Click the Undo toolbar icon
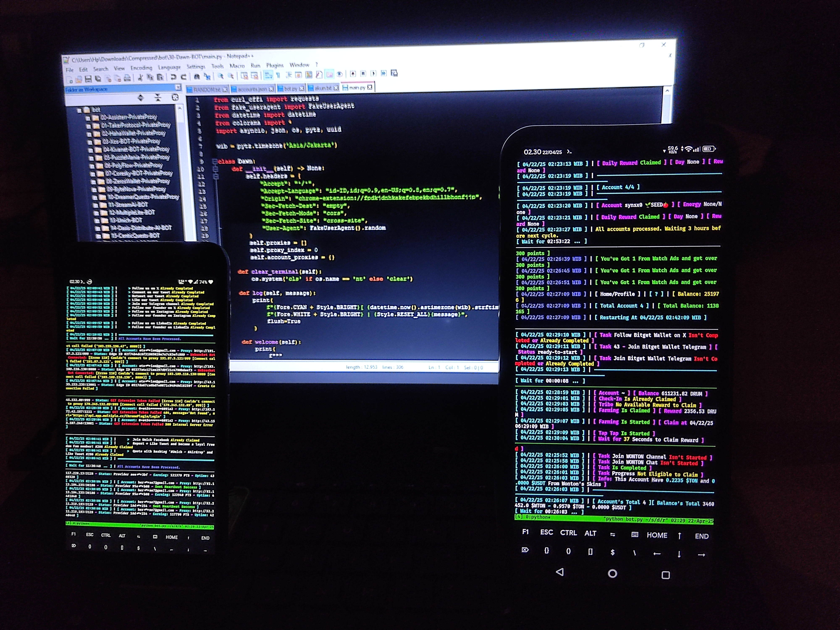The width and height of the screenshot is (840, 630). click(173, 77)
